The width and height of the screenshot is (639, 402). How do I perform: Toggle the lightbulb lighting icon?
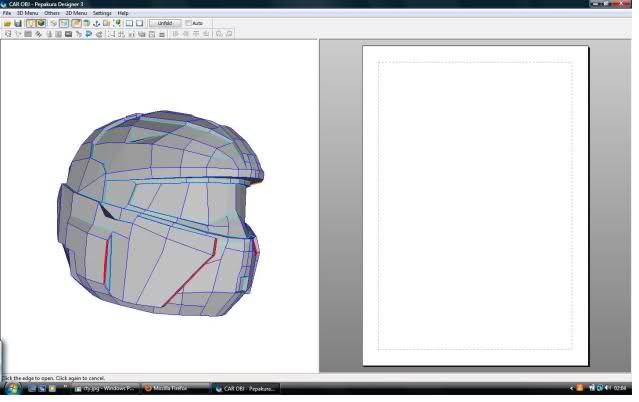click(30, 23)
